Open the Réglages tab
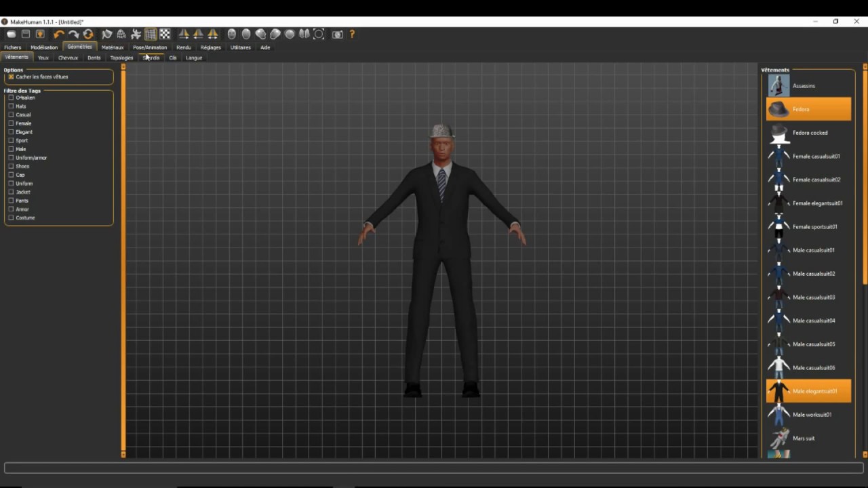The width and height of the screenshot is (868, 488). click(211, 47)
